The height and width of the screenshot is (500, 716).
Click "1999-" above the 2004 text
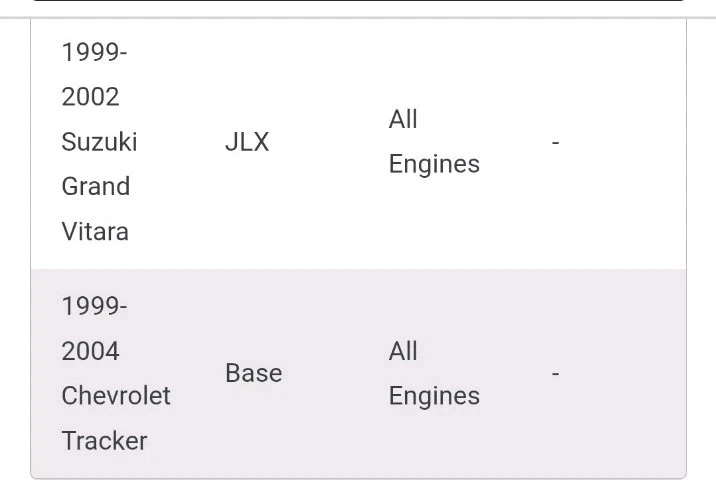(x=95, y=306)
